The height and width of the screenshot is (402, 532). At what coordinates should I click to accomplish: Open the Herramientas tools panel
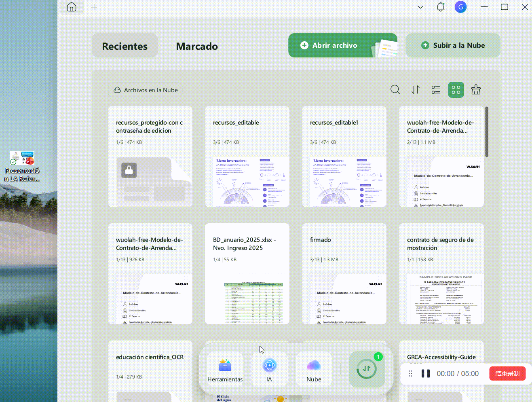pos(225,369)
